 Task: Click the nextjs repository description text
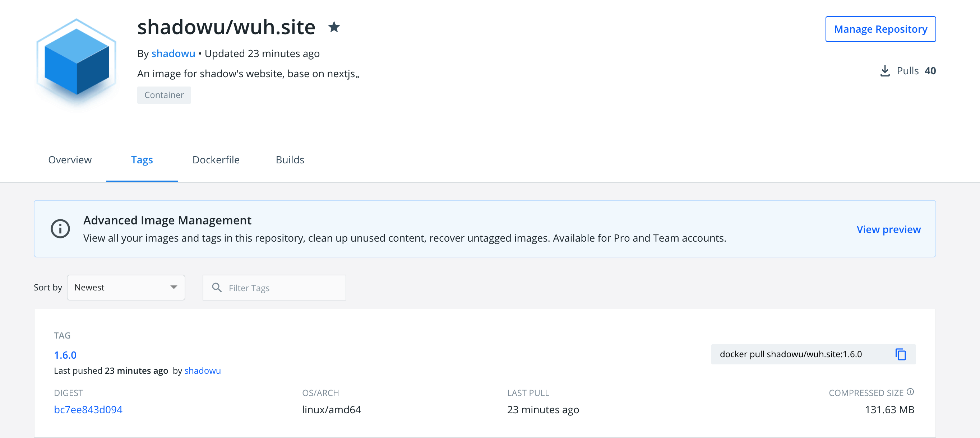(x=249, y=74)
